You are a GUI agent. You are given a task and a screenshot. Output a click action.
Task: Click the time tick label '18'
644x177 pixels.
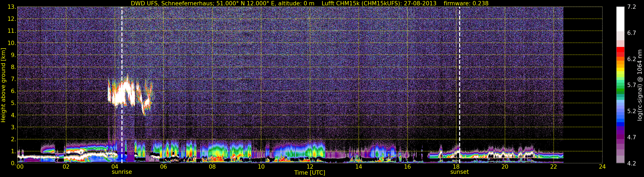[456, 167]
